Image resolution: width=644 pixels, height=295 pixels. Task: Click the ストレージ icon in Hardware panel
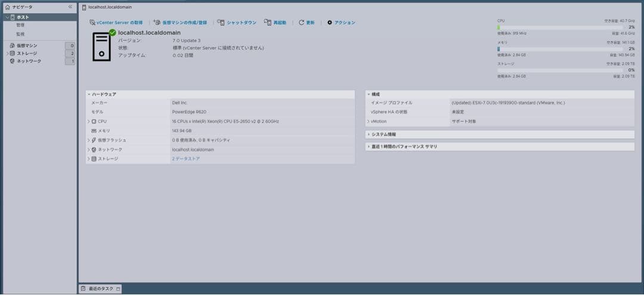click(94, 159)
